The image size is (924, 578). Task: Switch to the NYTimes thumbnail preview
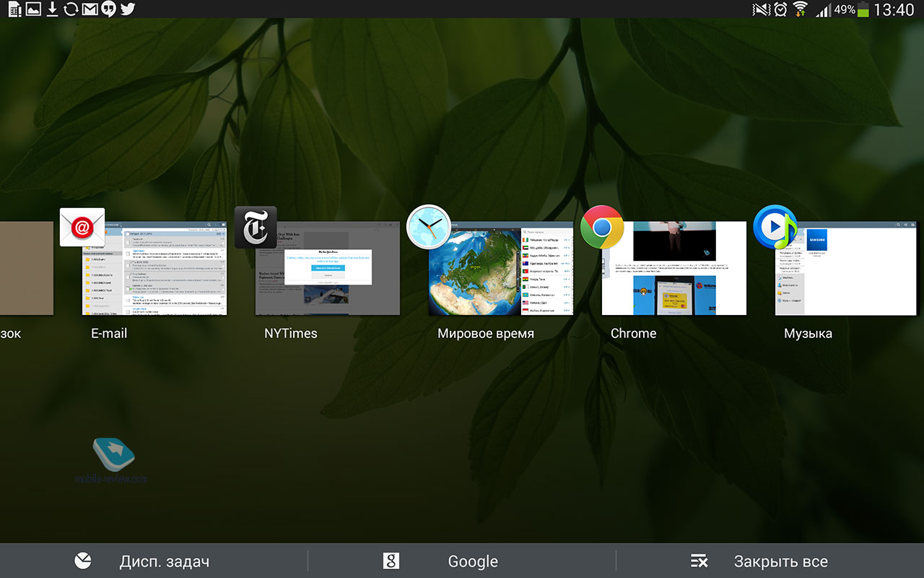point(328,268)
